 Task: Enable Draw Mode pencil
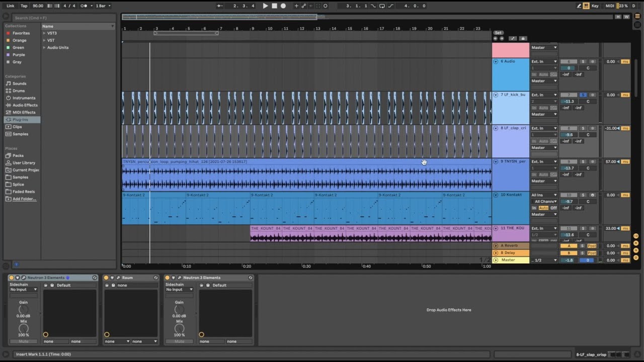pos(579,6)
